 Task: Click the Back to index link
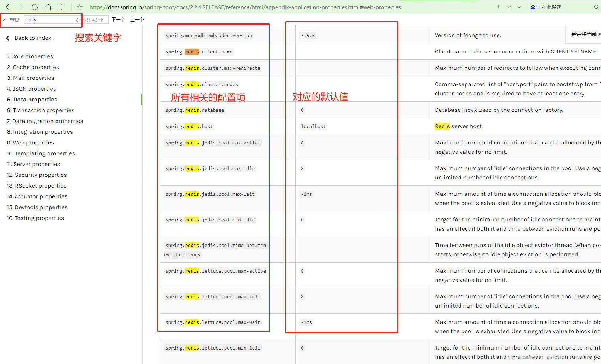(33, 38)
